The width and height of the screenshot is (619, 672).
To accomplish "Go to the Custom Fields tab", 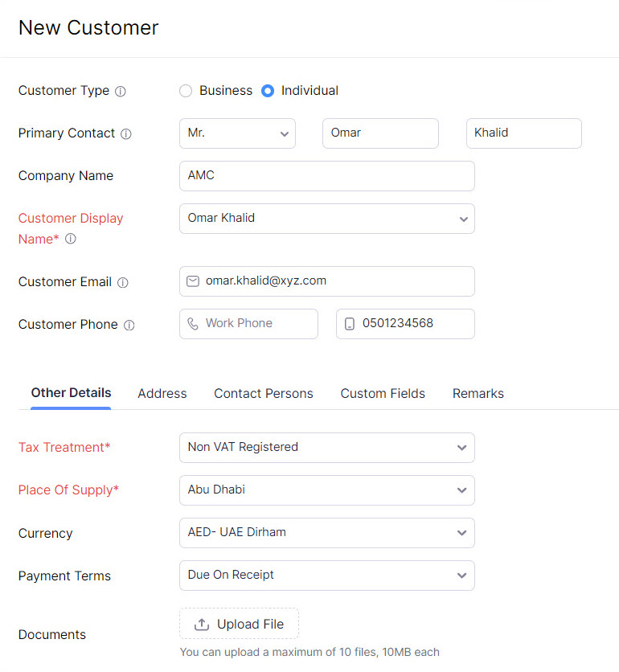I will [x=383, y=394].
